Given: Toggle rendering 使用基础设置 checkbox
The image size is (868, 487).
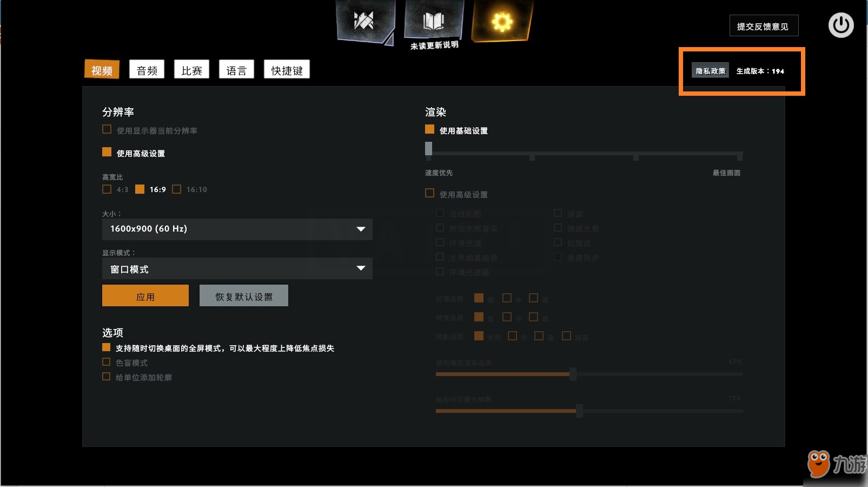Looking at the screenshot, I should (429, 129).
